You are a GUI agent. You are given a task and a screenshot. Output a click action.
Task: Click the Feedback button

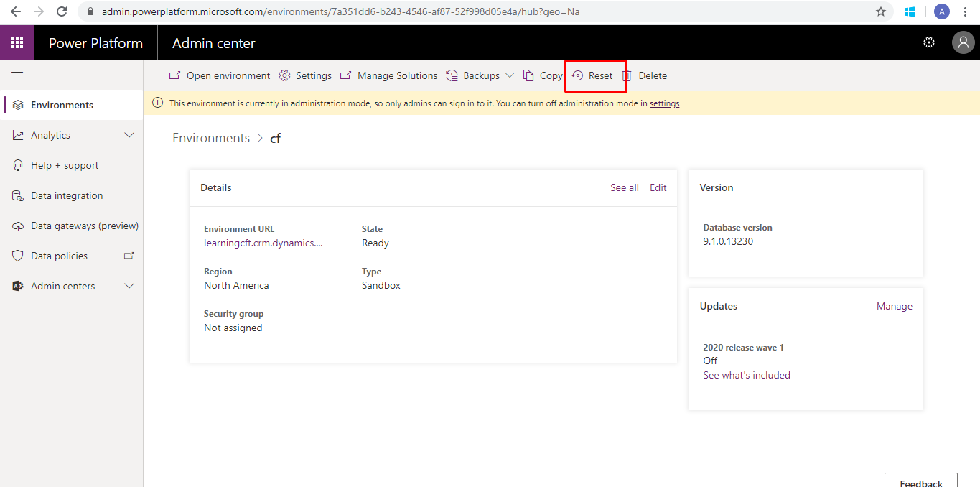click(921, 480)
